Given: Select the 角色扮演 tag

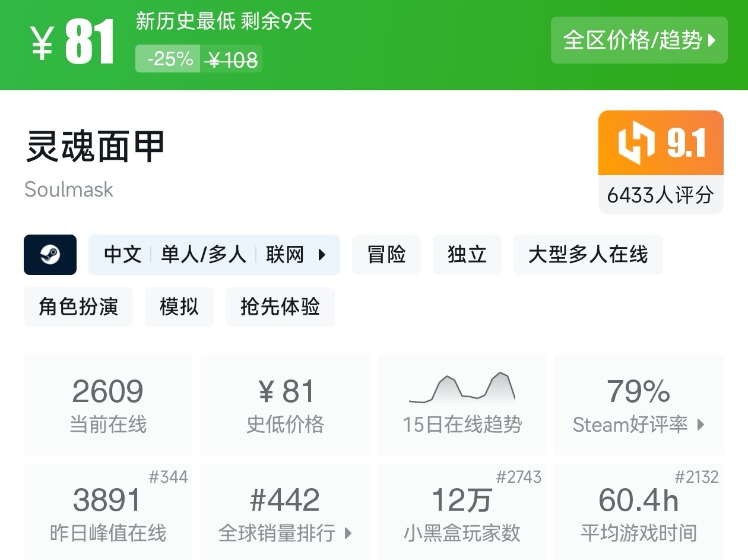Looking at the screenshot, I should tap(78, 307).
